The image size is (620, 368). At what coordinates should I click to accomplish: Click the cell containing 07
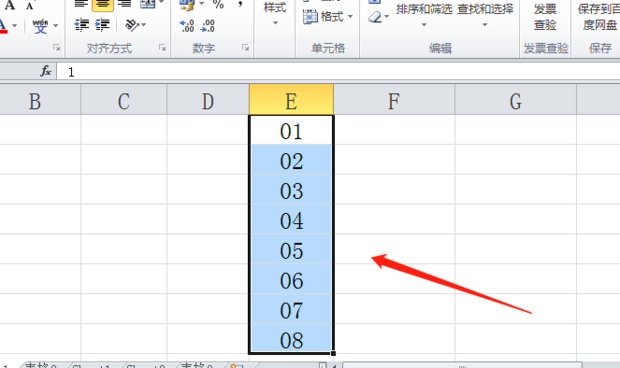pyautogui.click(x=291, y=309)
